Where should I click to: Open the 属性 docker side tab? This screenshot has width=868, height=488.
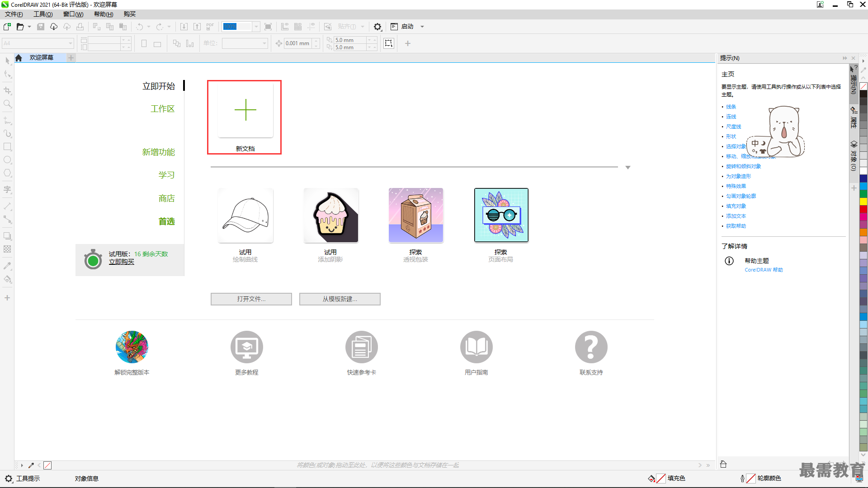point(854,117)
